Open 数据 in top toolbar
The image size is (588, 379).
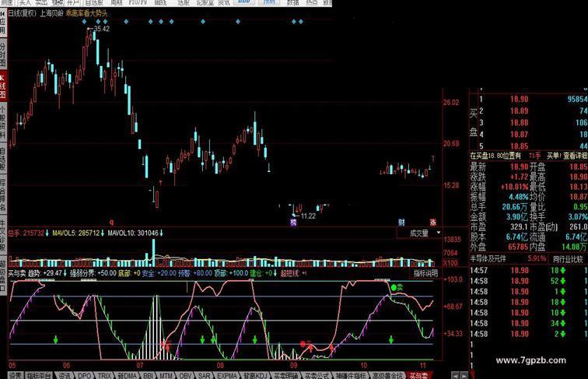pyautogui.click(x=293, y=2)
